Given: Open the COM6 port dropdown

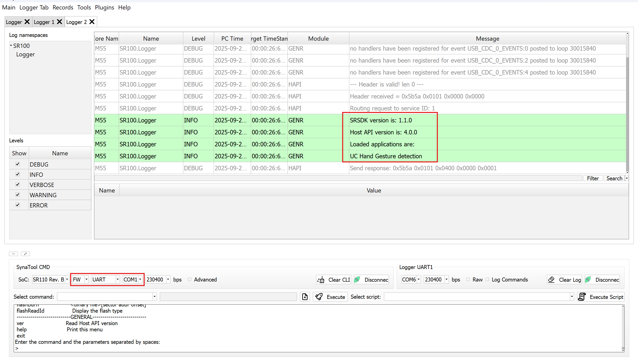Looking at the screenshot, I should (x=419, y=279).
